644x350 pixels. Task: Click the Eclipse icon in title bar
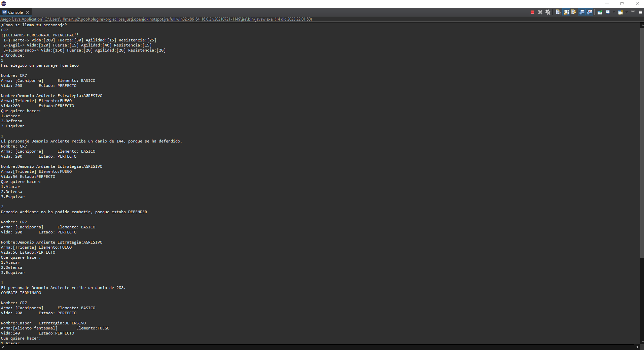[4, 4]
